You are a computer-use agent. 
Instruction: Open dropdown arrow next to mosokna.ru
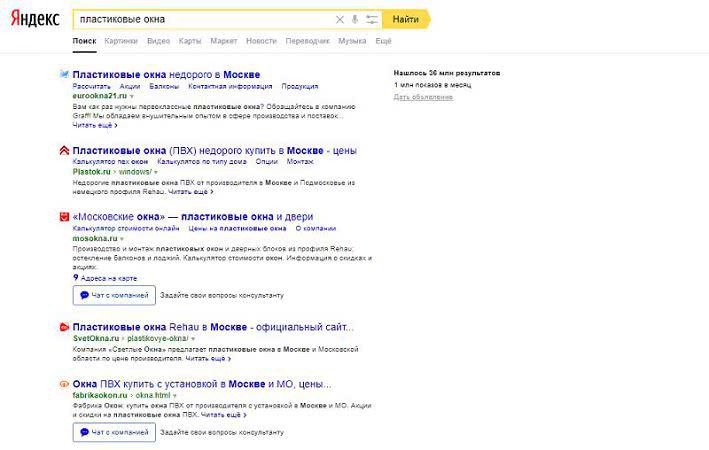coord(124,239)
